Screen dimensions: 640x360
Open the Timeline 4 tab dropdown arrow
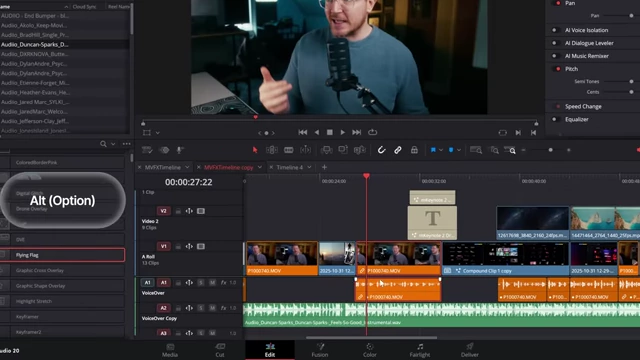[309, 167]
